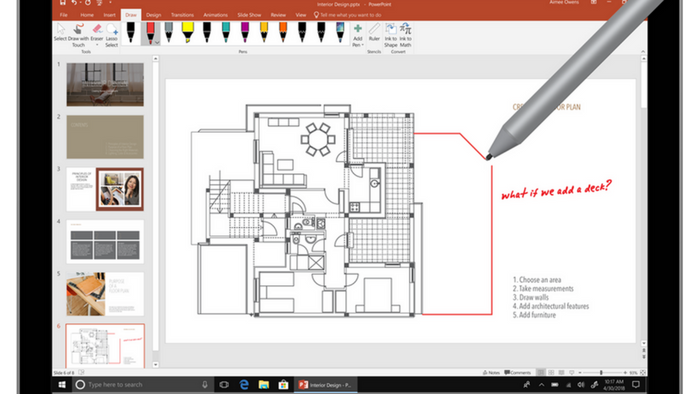Image resolution: width=700 pixels, height=394 pixels.
Task: Save the presentation from quick access toolbar
Action: [63, 3]
